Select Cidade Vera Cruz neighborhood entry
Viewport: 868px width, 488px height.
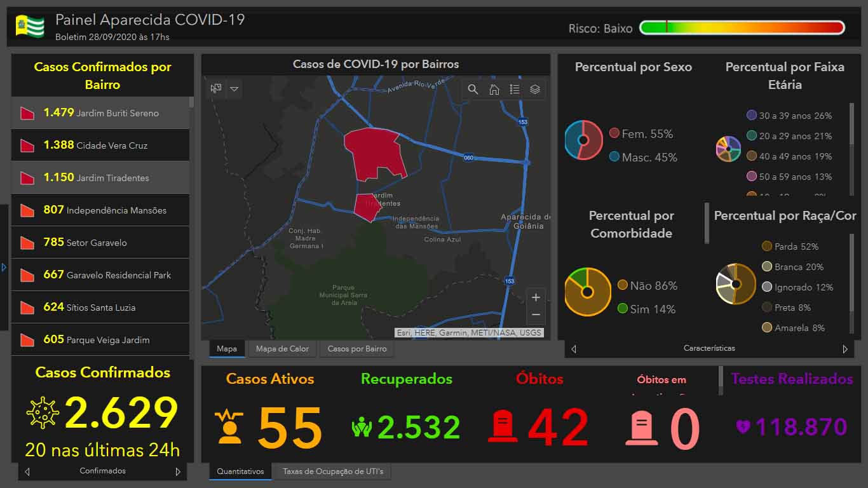tap(100, 146)
